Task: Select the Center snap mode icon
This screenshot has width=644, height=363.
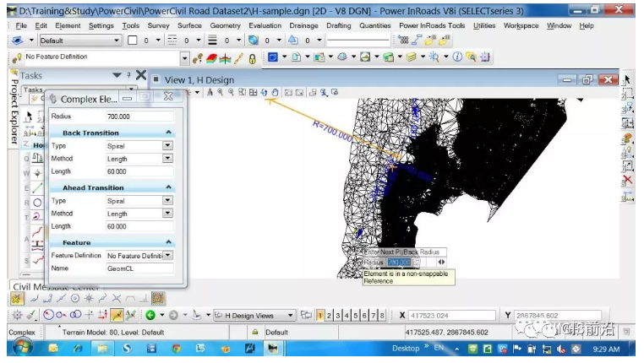Action: click(75, 298)
